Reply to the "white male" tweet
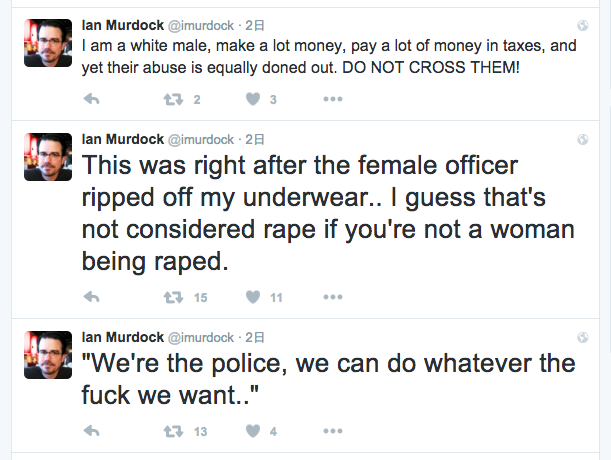611x460 pixels. tap(92, 99)
